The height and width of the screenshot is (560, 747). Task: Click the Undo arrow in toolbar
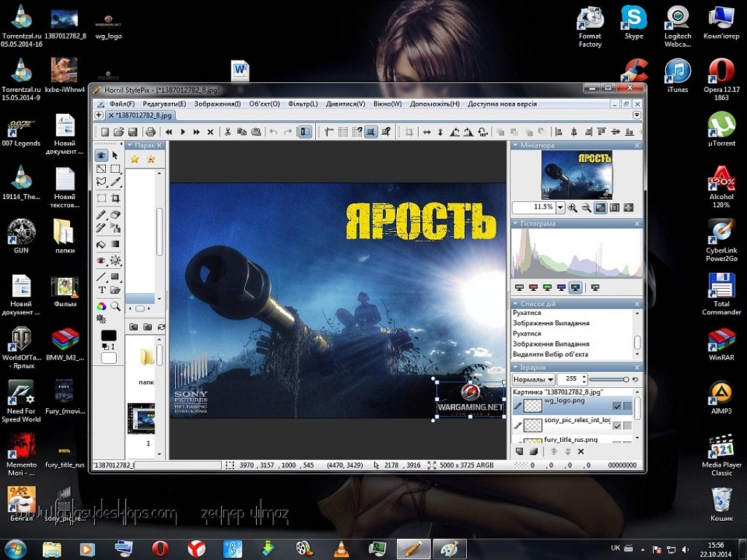[x=273, y=132]
